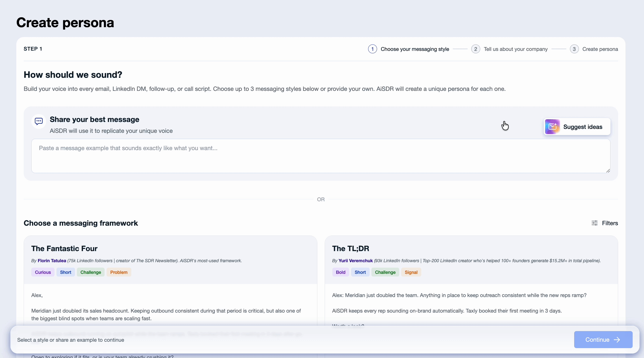The height and width of the screenshot is (358, 644).
Task: Click the Challenge tag on The Fantastic Four
Action: coord(91,272)
